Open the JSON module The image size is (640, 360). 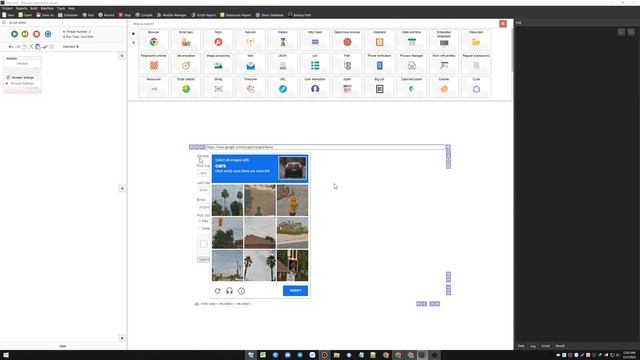tap(282, 63)
